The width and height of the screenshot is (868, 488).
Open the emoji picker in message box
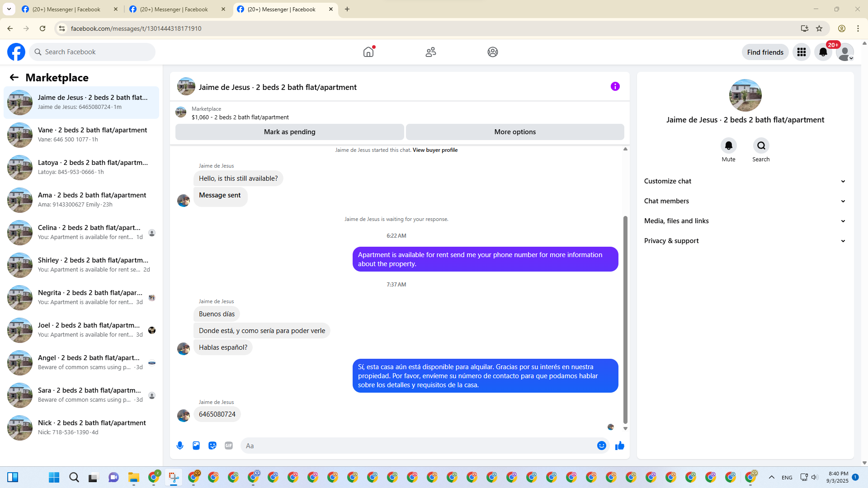(602, 446)
